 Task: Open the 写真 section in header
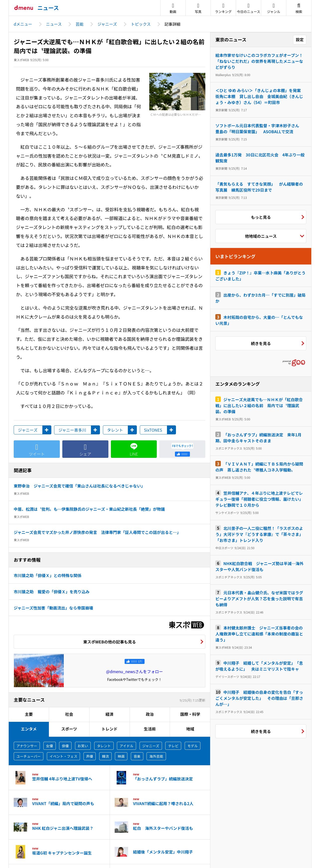(x=198, y=8)
